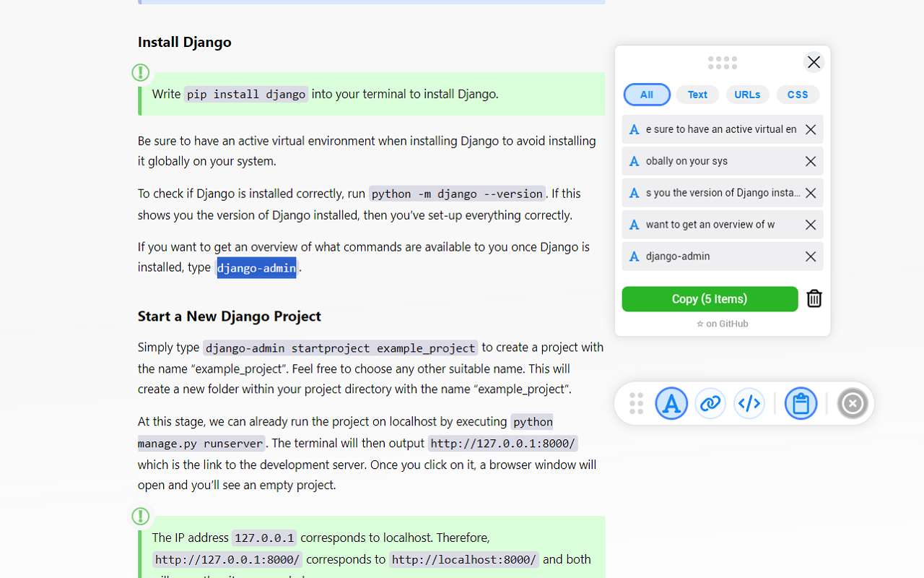The height and width of the screenshot is (578, 924).
Task: Click text icon beside 'obally on your sys'
Action: click(634, 161)
